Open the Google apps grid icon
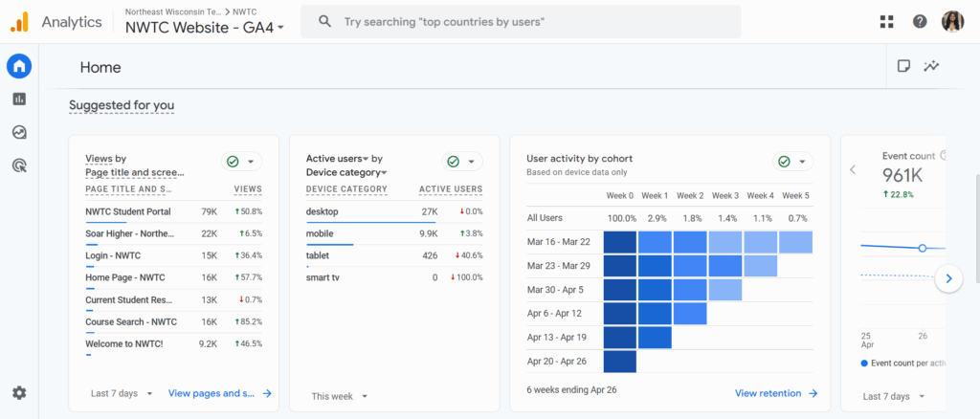Screen dimensions: 980x419 [x=886, y=22]
